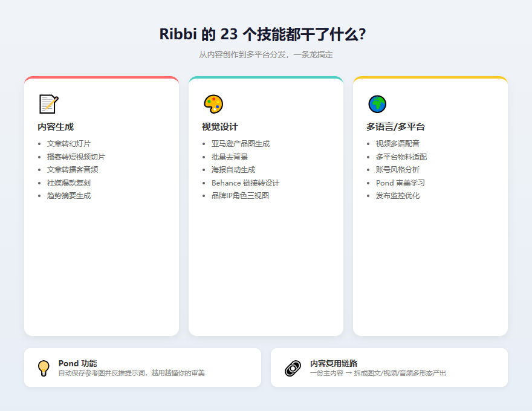The height and width of the screenshot is (411, 532).
Task: Click the 视频多语配音 list item
Action: [x=398, y=144]
